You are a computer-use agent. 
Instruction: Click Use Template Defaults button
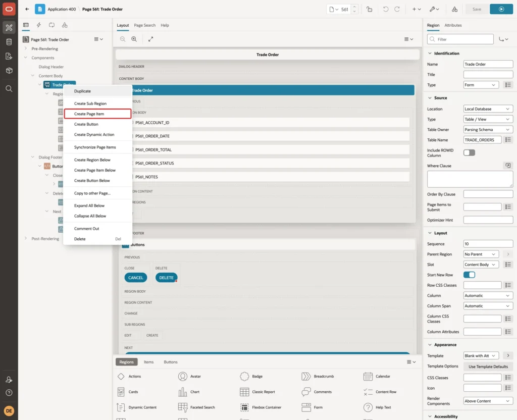488,366
